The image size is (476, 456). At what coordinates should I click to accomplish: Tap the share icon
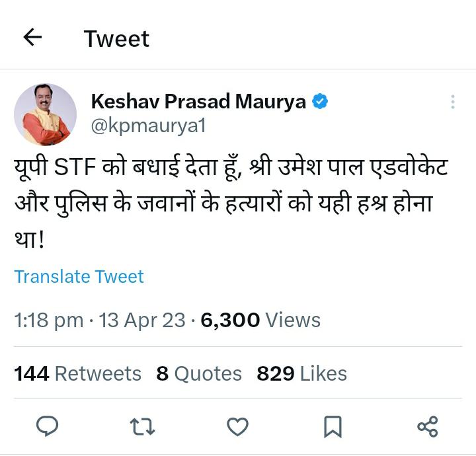pyautogui.click(x=428, y=426)
